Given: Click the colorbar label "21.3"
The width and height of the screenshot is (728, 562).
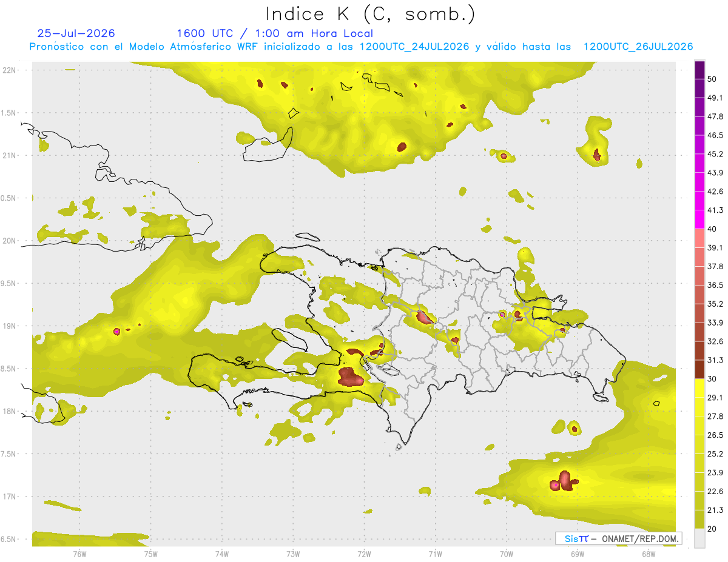Looking at the screenshot, I should (x=715, y=510).
